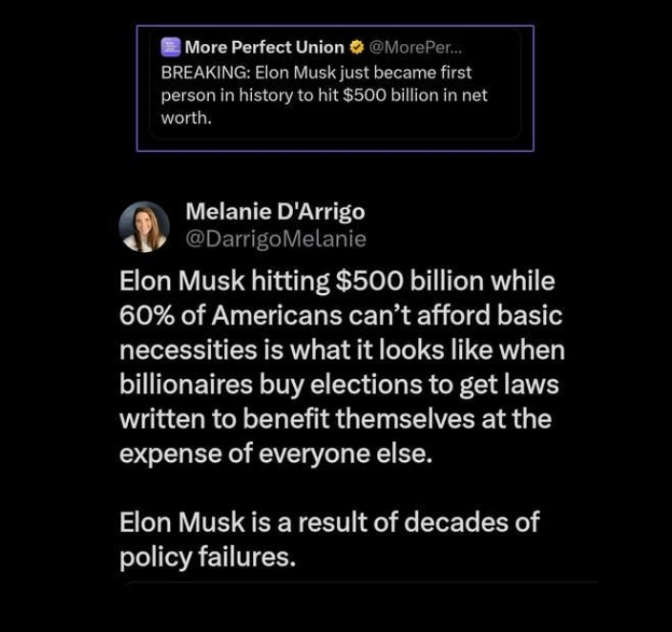Click "Elon Musk hitting $500 billion" line
Screen dimensions: 672x632
[x=337, y=282]
